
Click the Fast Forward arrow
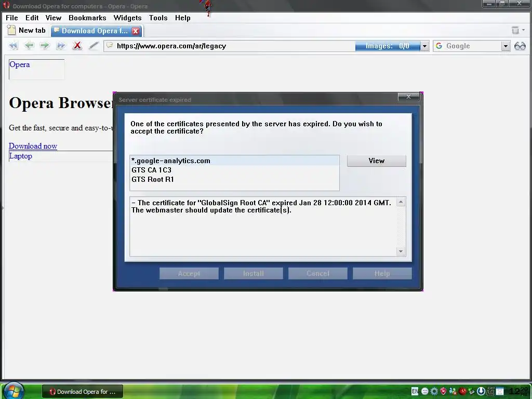click(x=61, y=46)
